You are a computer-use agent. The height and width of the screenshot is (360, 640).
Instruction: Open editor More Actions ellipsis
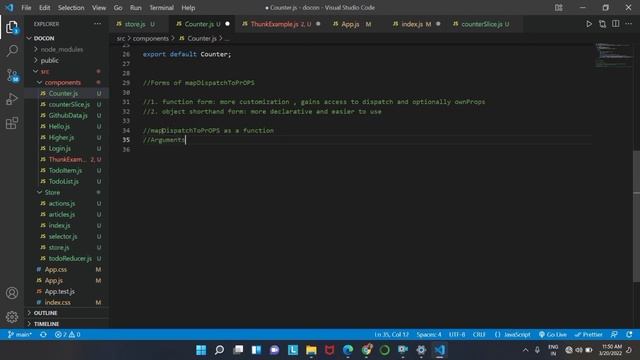[x=628, y=24]
